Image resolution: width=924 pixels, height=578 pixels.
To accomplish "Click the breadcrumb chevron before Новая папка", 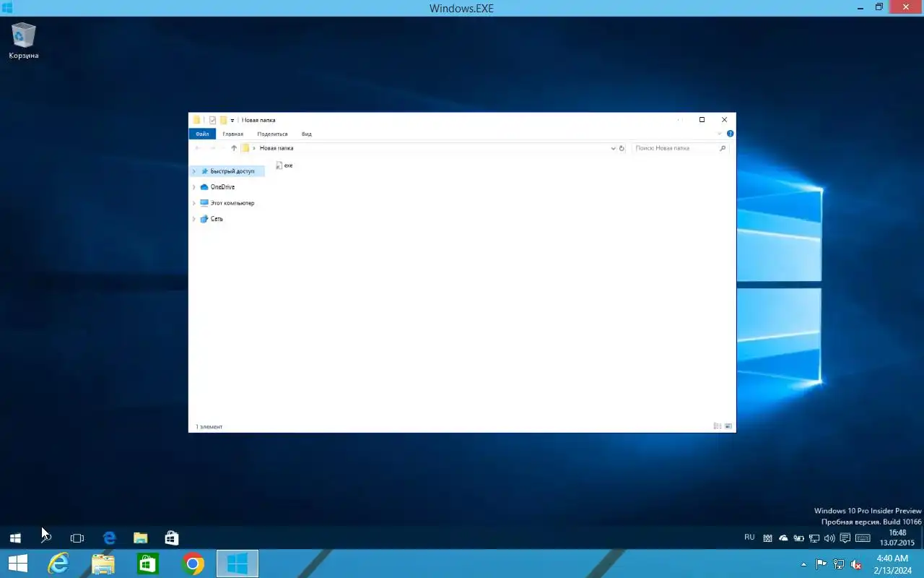I will pos(254,148).
